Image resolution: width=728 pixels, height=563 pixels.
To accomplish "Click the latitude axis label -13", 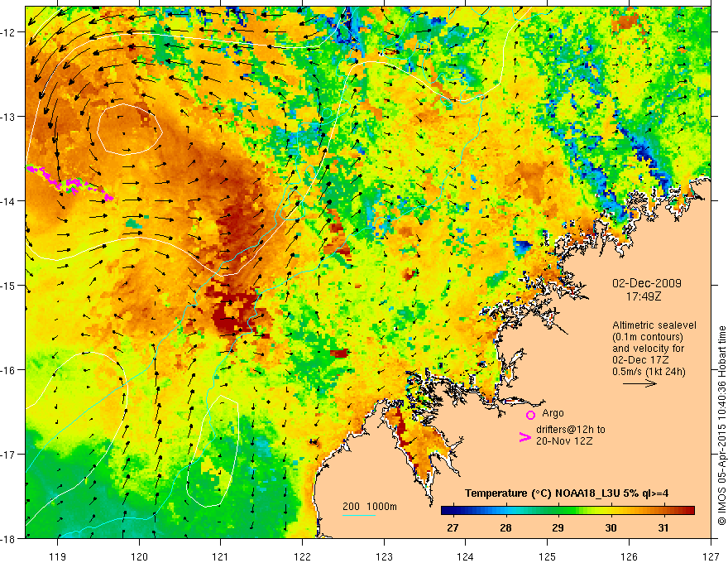I will tap(9, 117).
